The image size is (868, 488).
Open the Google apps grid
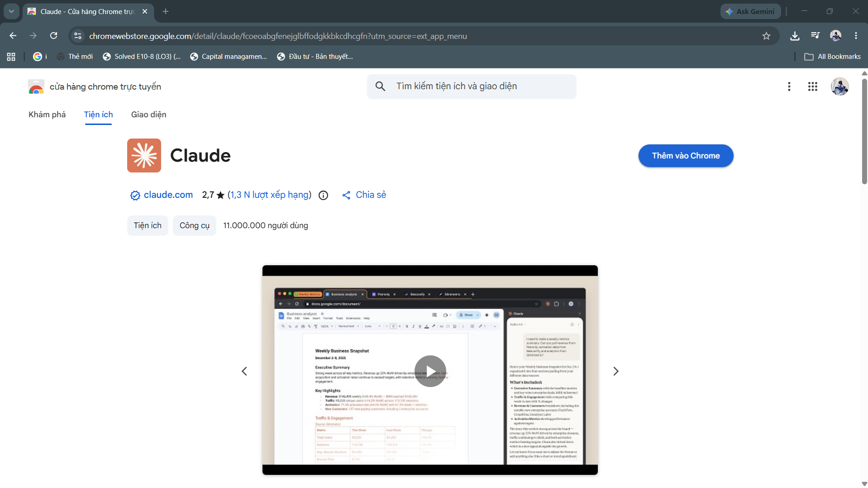point(812,86)
